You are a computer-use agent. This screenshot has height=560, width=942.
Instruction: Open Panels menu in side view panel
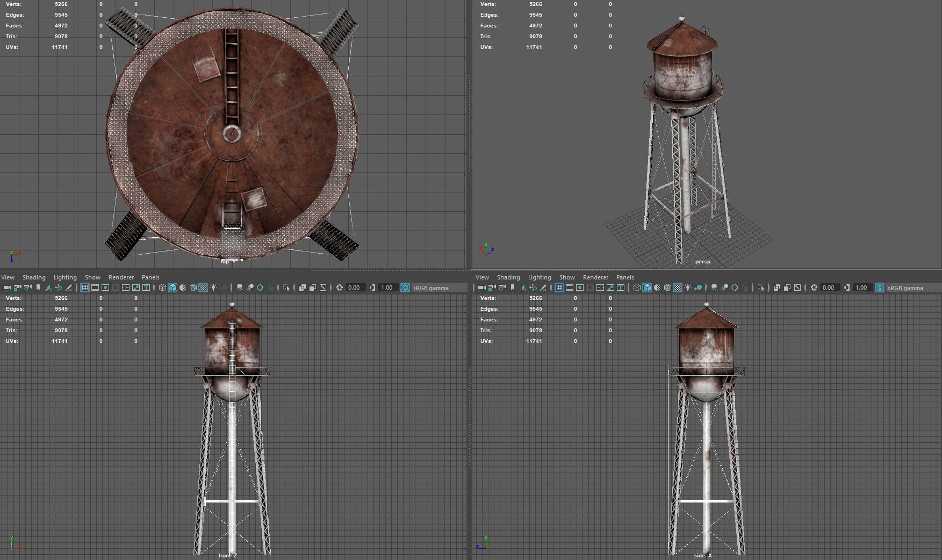(625, 277)
